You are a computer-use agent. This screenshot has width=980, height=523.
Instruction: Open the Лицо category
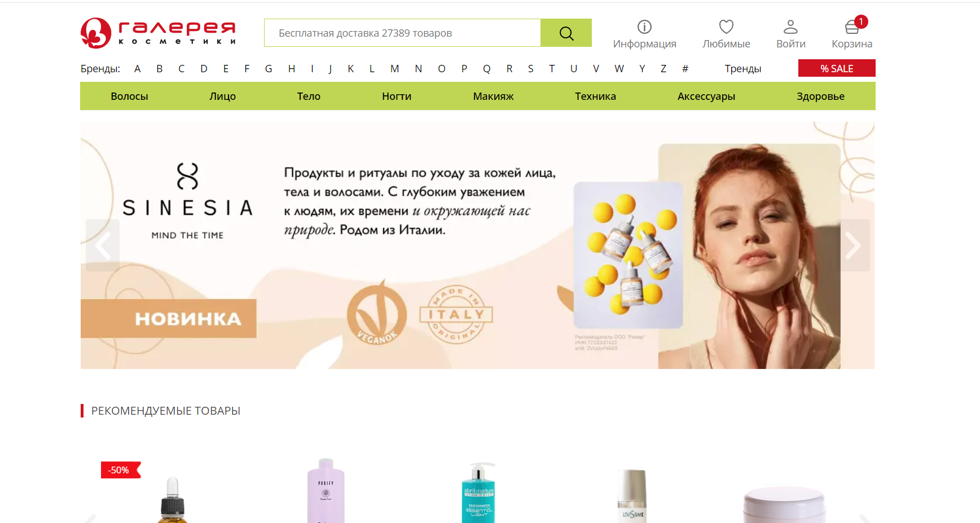click(222, 96)
